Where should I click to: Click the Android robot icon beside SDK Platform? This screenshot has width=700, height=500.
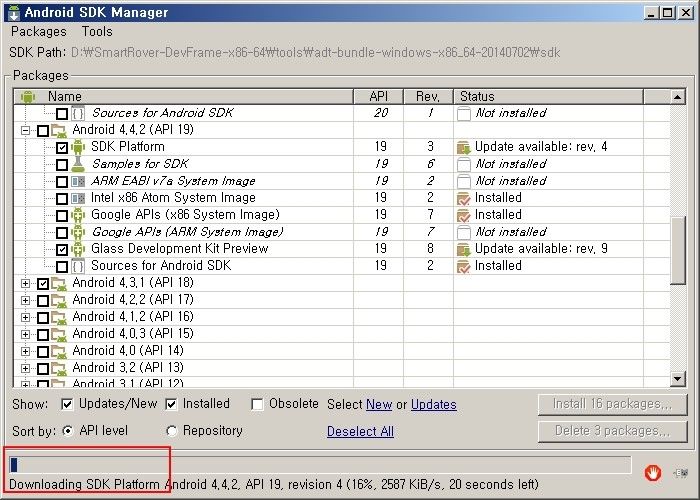[x=78, y=147]
